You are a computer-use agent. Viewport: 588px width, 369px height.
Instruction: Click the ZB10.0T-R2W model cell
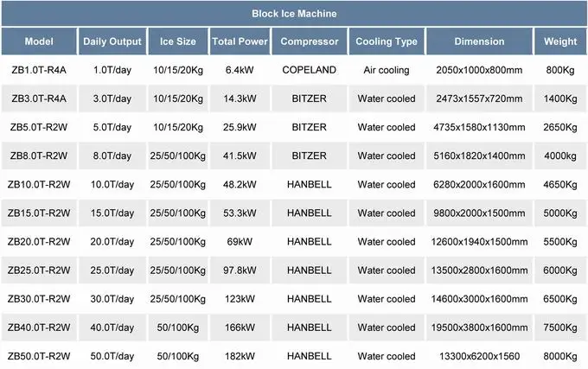pos(39,185)
